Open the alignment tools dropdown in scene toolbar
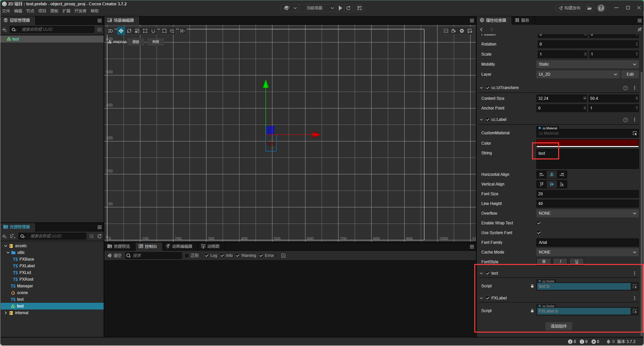 click(x=182, y=31)
